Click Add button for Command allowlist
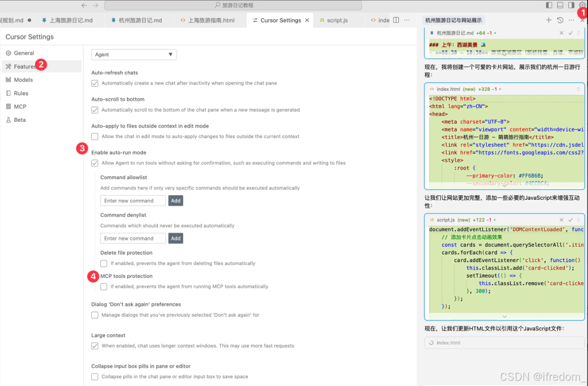The image size is (588, 386). pos(176,201)
